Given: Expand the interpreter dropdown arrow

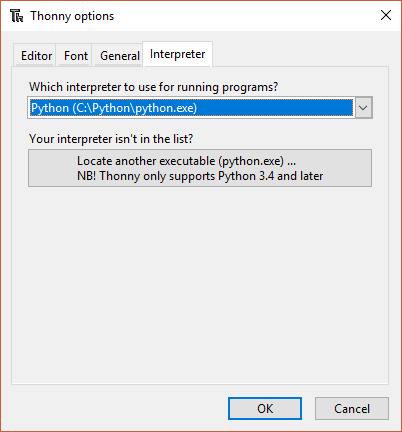Looking at the screenshot, I should pos(363,108).
